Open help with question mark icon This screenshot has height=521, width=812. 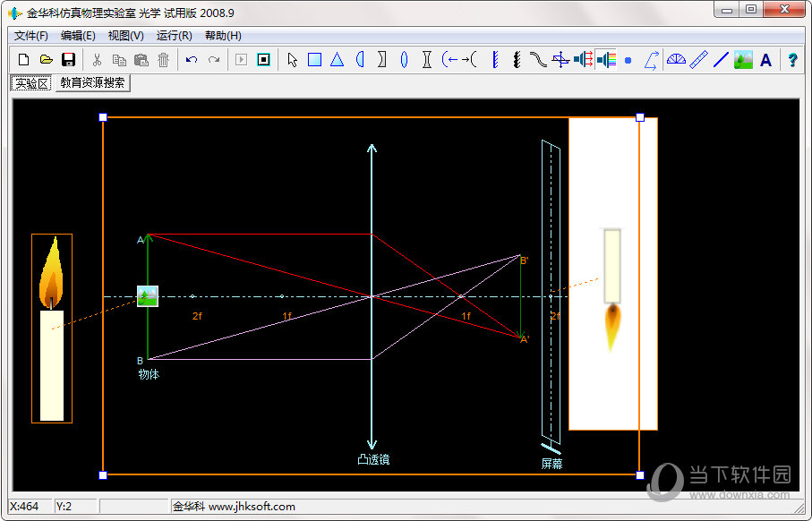(x=793, y=60)
